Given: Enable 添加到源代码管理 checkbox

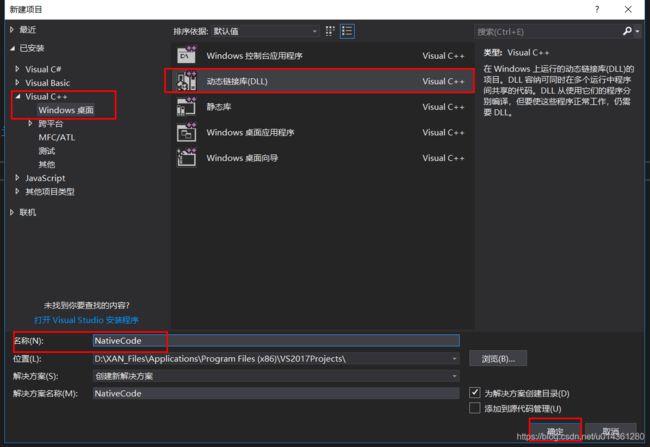Looking at the screenshot, I should (x=475, y=408).
